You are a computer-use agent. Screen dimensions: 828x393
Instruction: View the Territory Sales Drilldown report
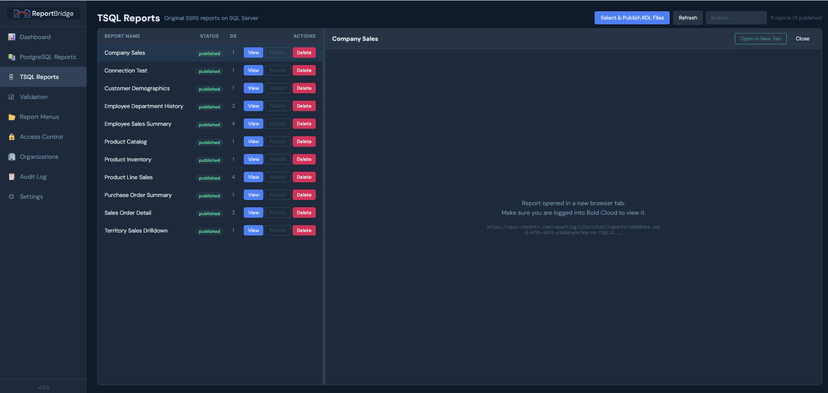[253, 230]
